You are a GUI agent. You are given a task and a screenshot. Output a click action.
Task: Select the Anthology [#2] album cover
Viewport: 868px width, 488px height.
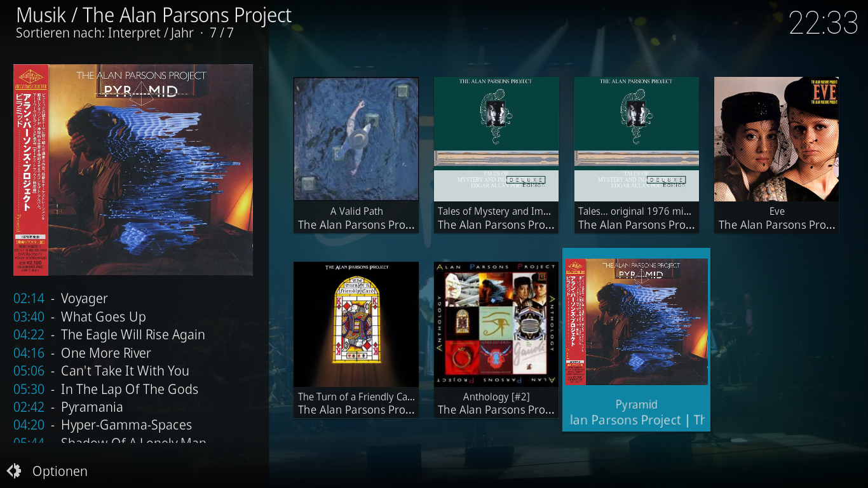tap(496, 324)
